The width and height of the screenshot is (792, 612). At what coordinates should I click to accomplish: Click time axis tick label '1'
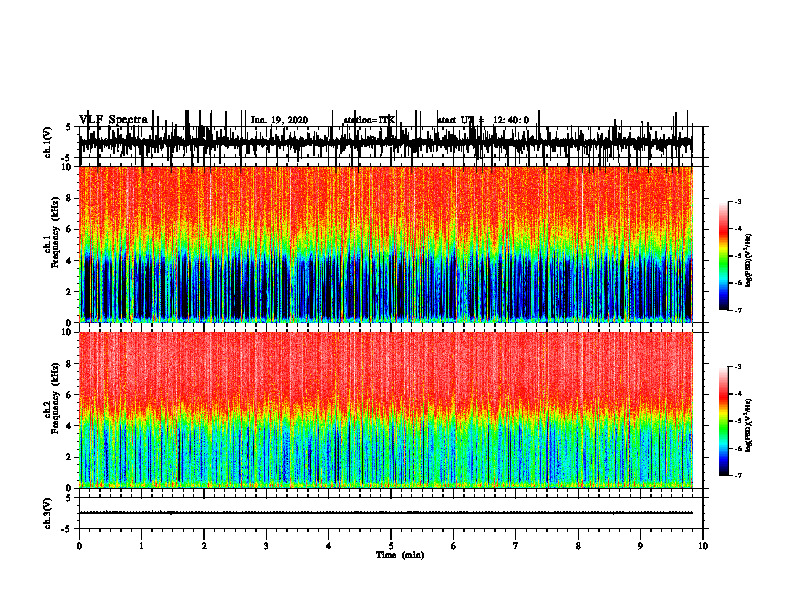pos(141,546)
